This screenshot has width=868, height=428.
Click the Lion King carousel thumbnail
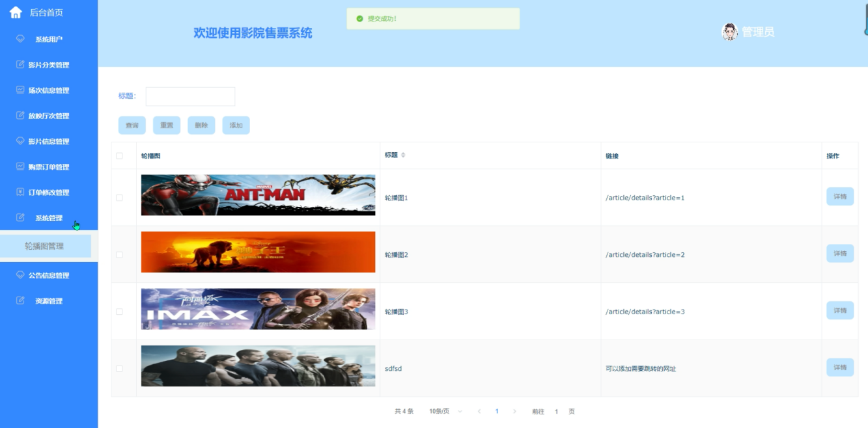[258, 252]
